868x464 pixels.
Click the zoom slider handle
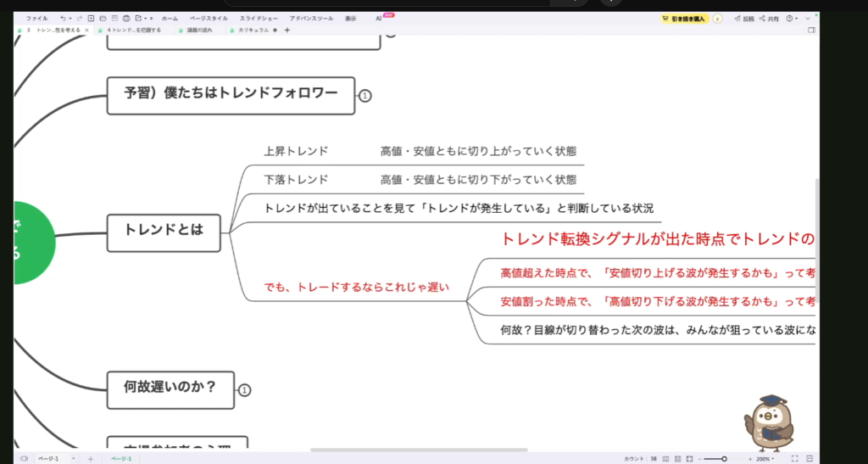tap(724, 458)
